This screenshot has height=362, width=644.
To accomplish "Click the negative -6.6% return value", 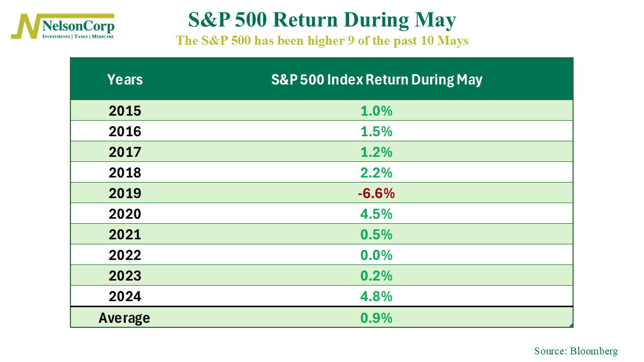I will pos(376,193).
